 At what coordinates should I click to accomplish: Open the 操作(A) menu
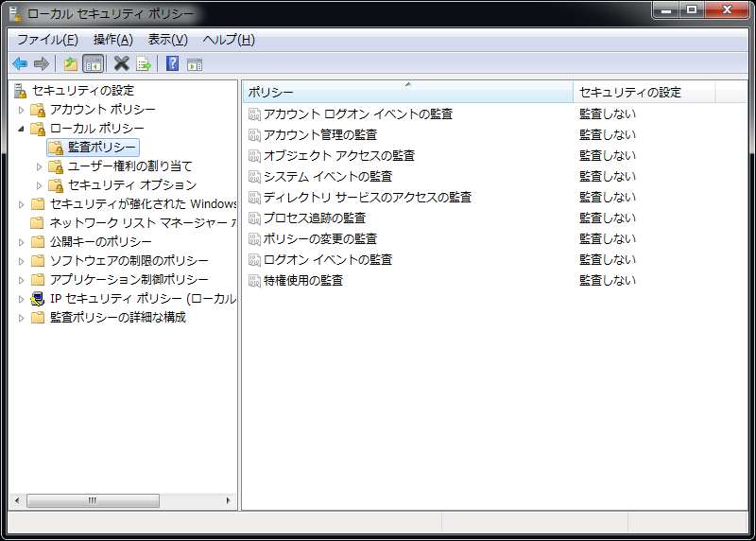tap(113, 40)
